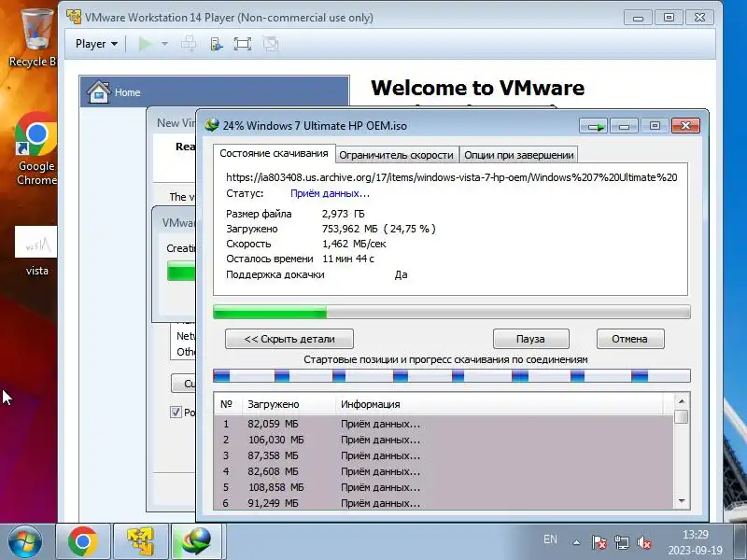Screen dimensions: 747x560
Task: Click the Home house icon in VMware
Action: pos(99,91)
